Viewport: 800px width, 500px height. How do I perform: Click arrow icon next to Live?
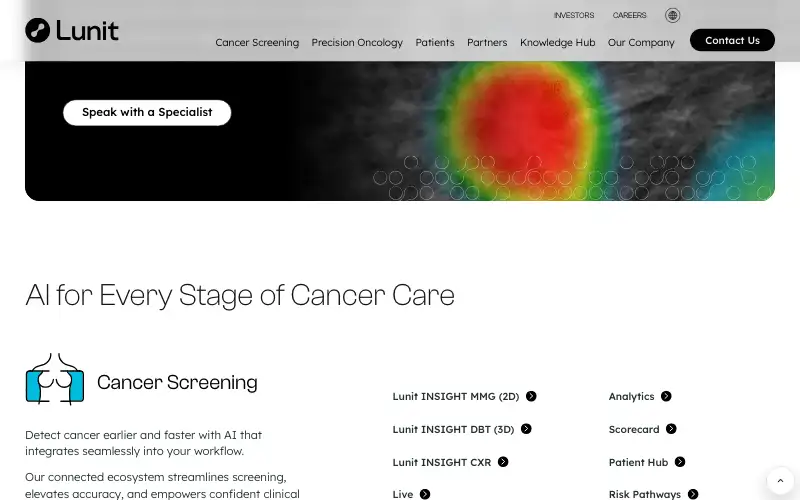pyautogui.click(x=425, y=494)
